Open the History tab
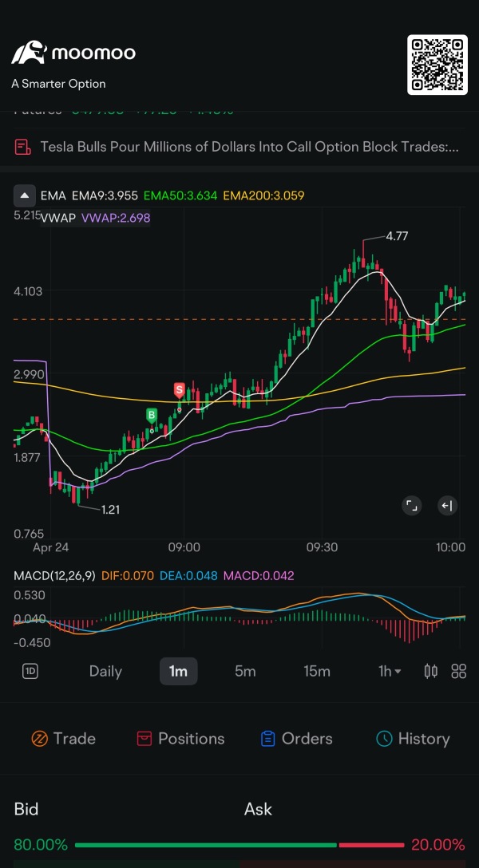Screen dimensions: 479x868 click(x=413, y=739)
